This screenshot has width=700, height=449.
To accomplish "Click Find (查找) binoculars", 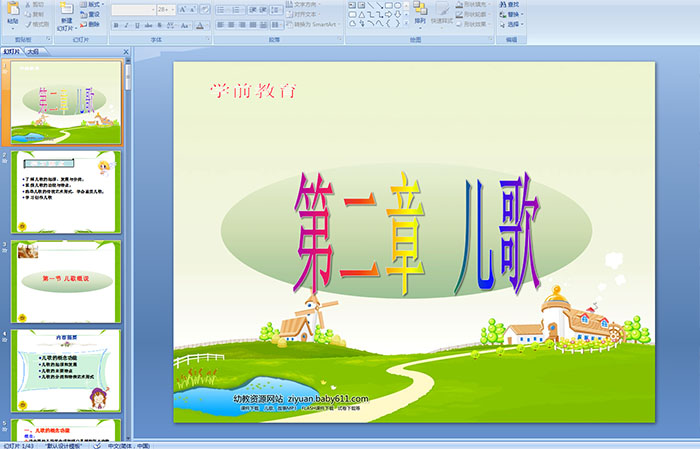I will (x=509, y=4).
